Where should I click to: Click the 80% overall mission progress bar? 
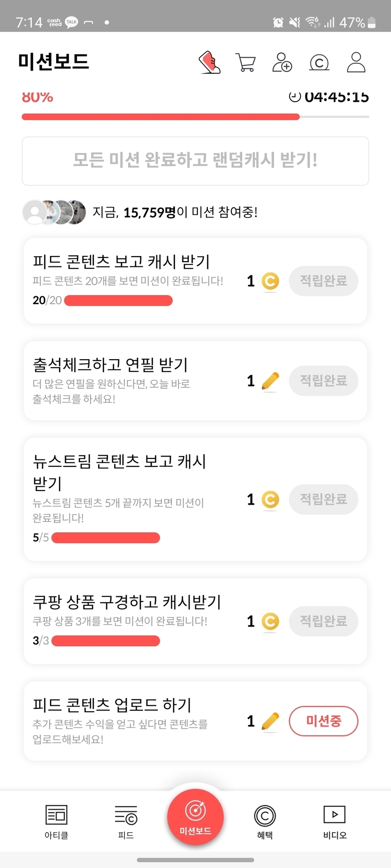pyautogui.click(x=195, y=117)
